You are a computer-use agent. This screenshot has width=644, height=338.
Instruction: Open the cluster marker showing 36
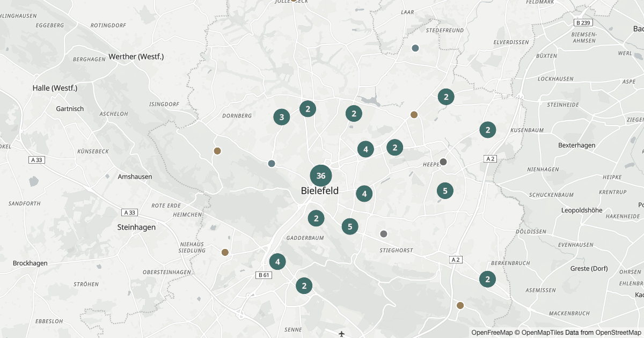[321, 176]
